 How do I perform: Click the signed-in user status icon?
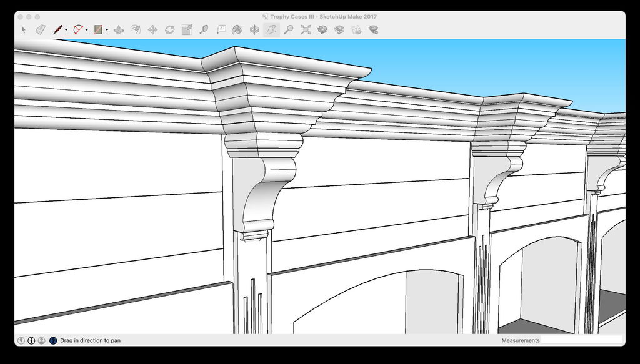tap(41, 340)
